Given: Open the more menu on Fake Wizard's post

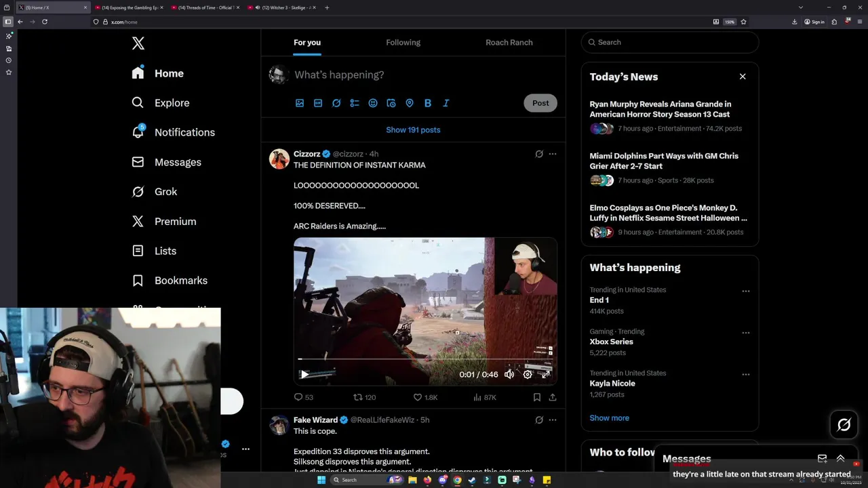Looking at the screenshot, I should 553,420.
